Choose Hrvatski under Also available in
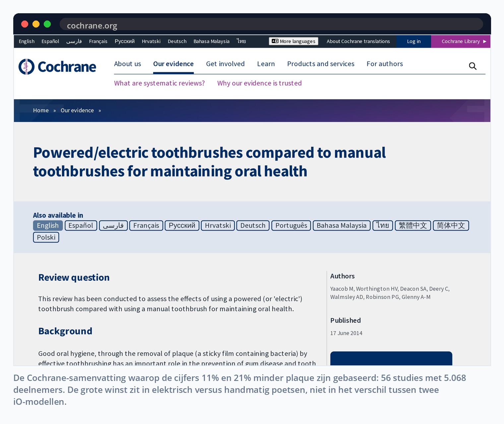The image size is (504, 424). coord(218,226)
